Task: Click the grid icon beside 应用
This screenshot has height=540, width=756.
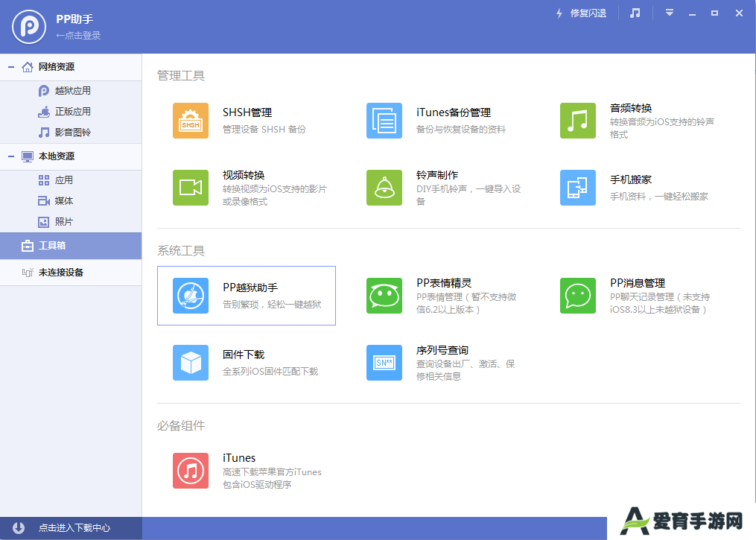Action: coord(44,180)
